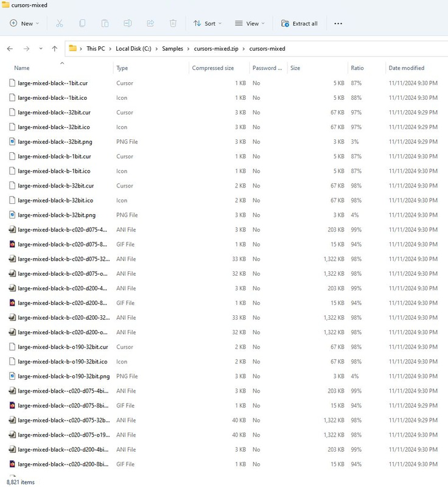Screen dimensions: 448x487
Task: Click GIF icon of large-mixed-black--c020-d200-8bi...
Action: [x=12, y=464]
